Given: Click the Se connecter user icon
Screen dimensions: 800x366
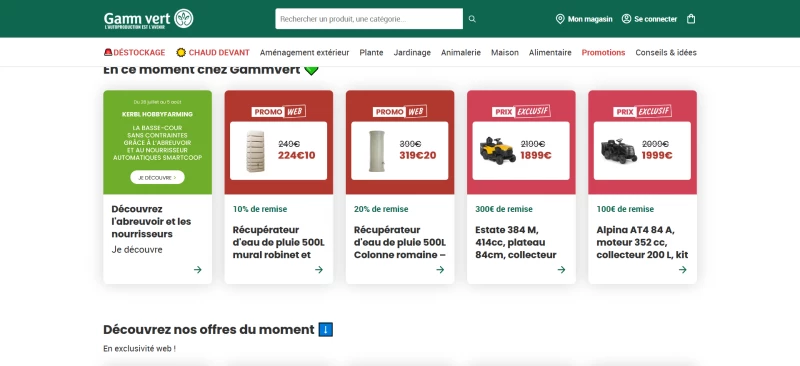Looking at the screenshot, I should point(626,19).
